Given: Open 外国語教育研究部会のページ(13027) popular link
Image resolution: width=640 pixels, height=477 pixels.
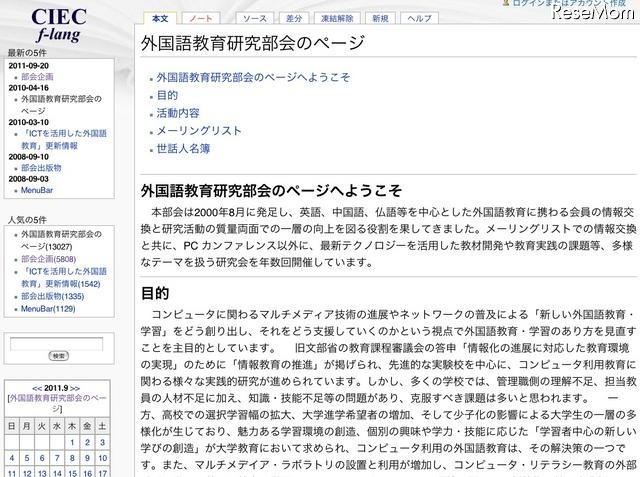Looking at the screenshot, I should [61, 240].
